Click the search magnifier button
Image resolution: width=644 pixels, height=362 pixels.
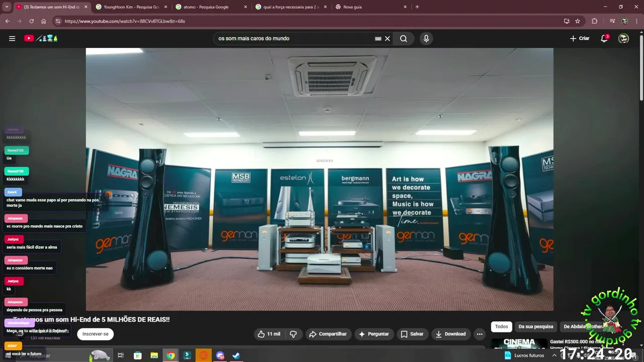[x=404, y=38]
